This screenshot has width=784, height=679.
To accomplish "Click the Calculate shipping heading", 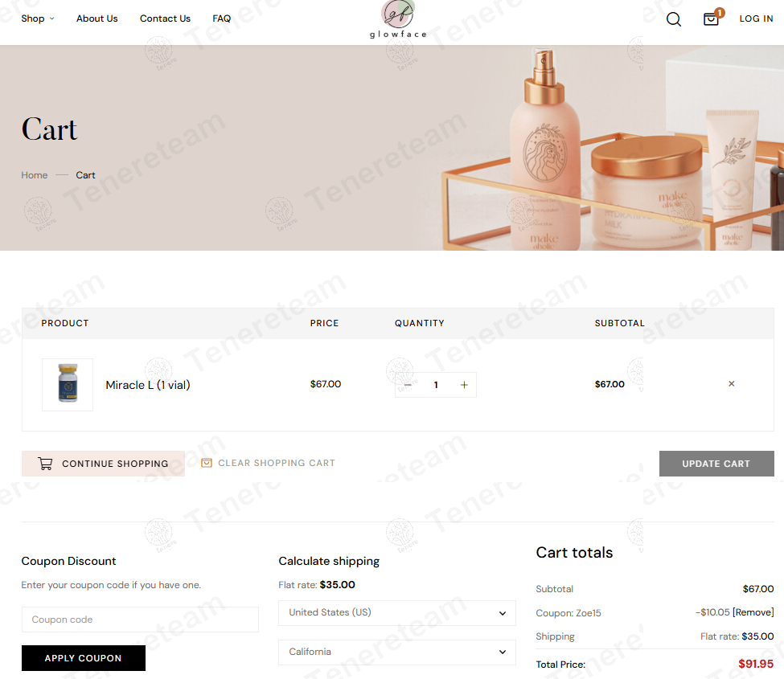I will [329, 562].
